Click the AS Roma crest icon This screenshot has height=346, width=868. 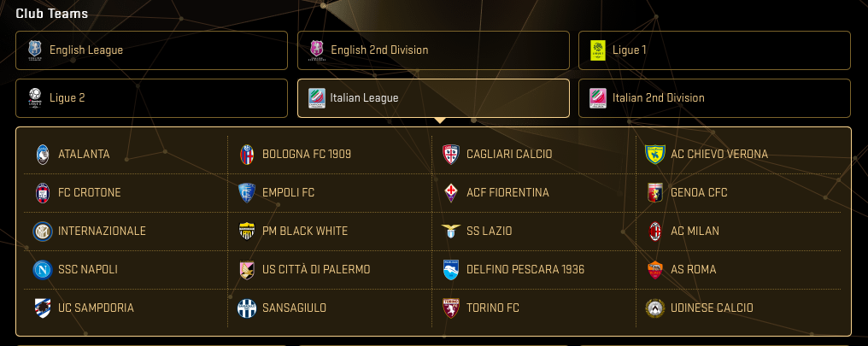[655, 269]
